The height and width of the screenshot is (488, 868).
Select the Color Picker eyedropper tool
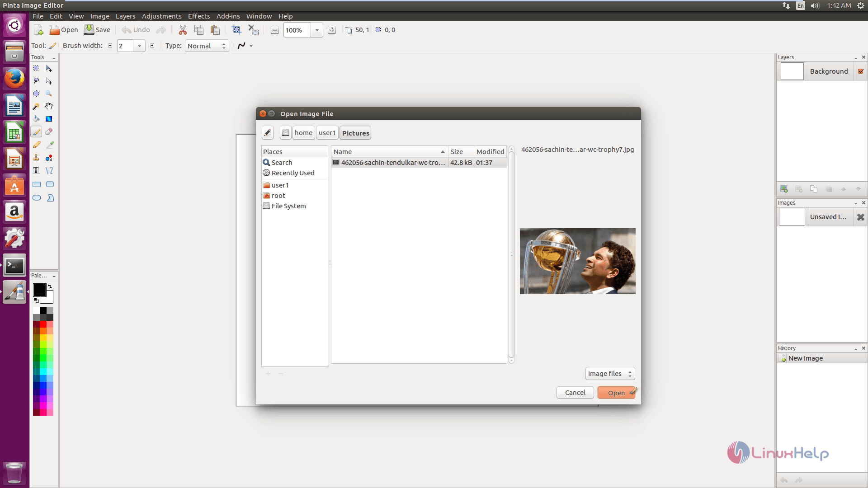[50, 145]
